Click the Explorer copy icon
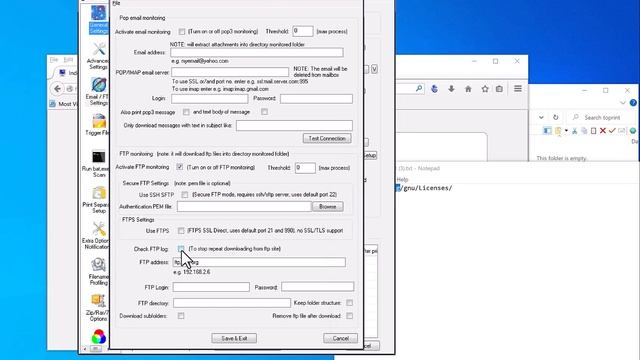This screenshot has width=640, height=360. [584, 131]
